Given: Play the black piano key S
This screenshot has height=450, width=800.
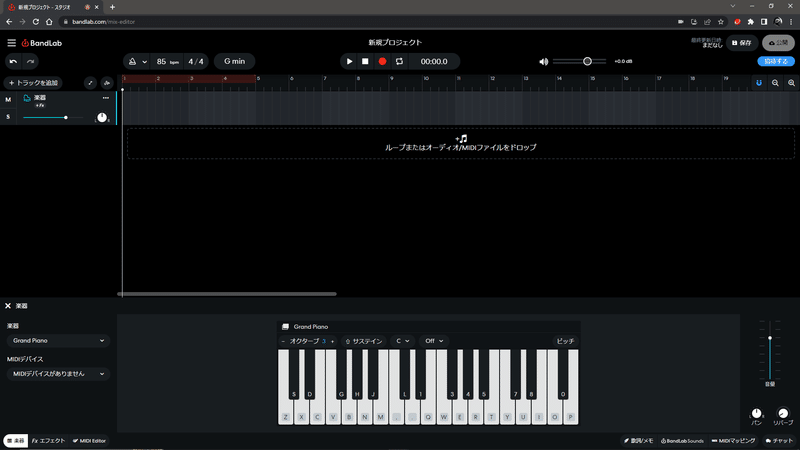Looking at the screenshot, I should point(294,374).
